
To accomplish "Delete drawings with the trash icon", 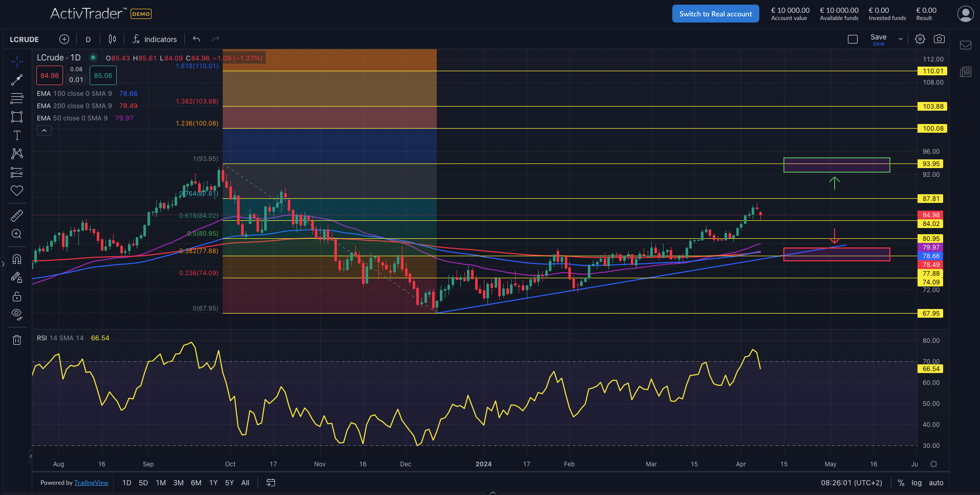I will (x=17, y=340).
